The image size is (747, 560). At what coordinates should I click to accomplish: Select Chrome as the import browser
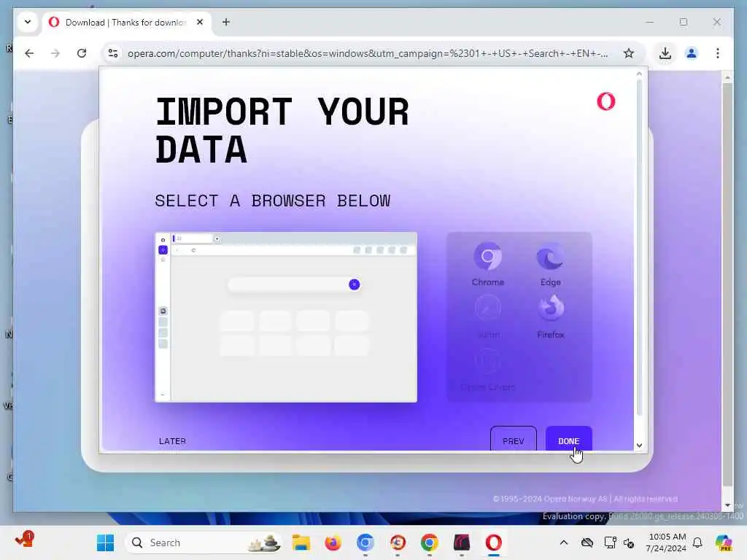(487, 264)
